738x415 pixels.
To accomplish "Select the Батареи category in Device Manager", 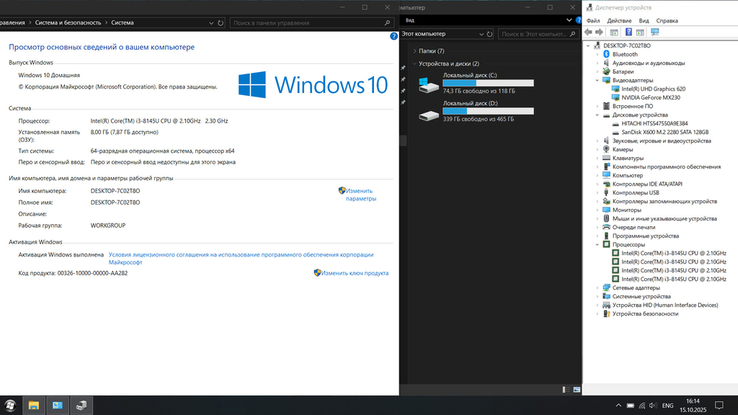I will (x=623, y=72).
